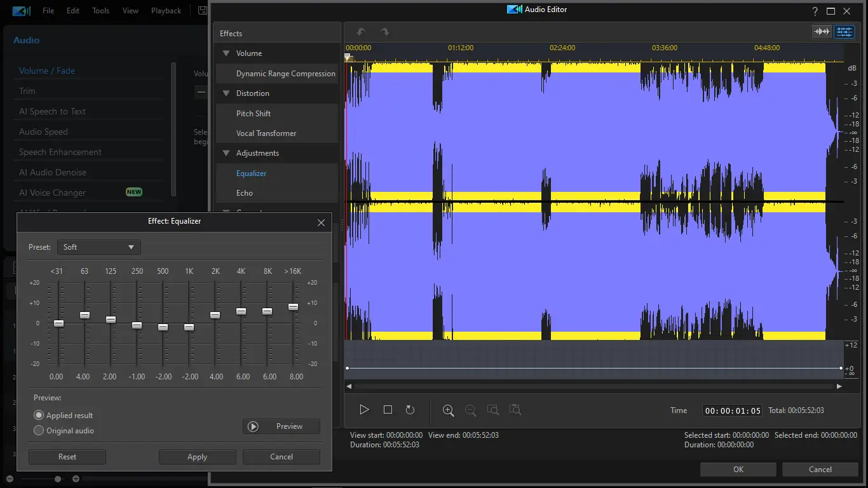868x488 pixels.
Task: Select the Applied result radio button
Action: [x=39, y=415]
